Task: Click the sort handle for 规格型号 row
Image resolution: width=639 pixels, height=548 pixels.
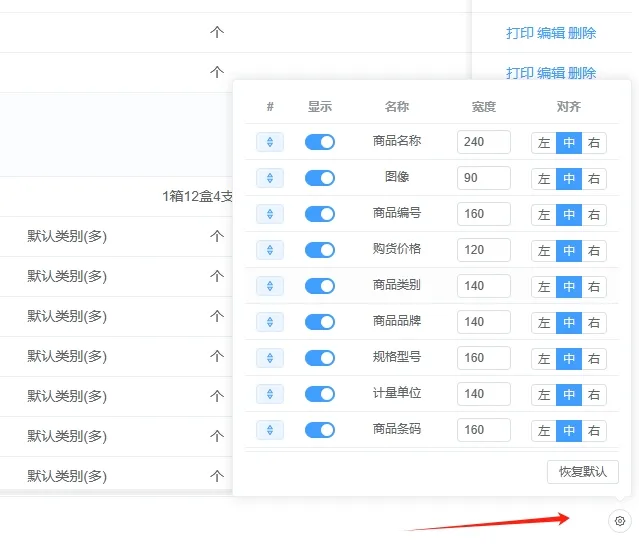Action: click(x=270, y=358)
